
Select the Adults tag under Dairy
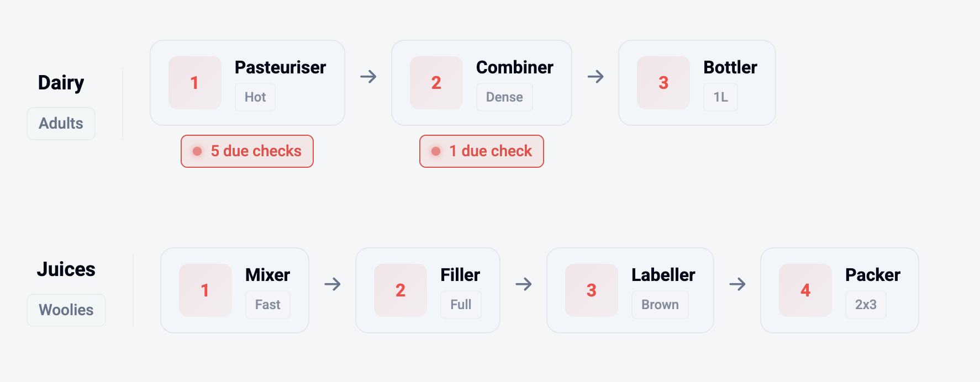[x=61, y=124]
